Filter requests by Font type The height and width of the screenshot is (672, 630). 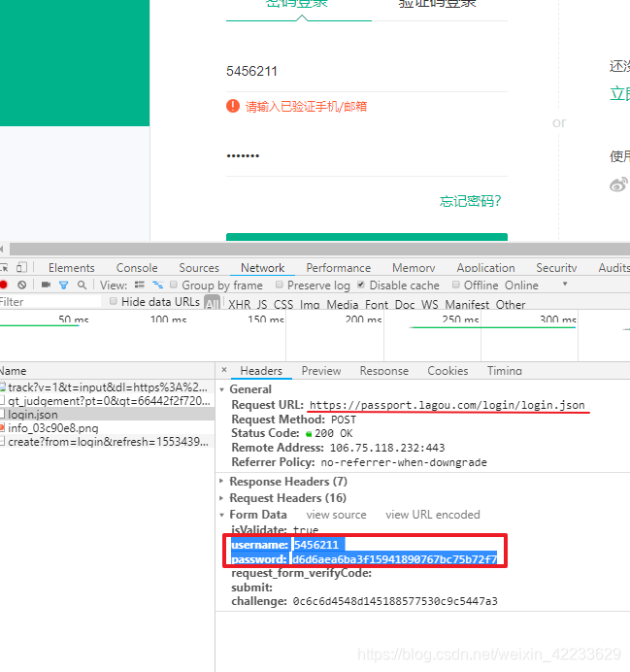click(x=377, y=304)
